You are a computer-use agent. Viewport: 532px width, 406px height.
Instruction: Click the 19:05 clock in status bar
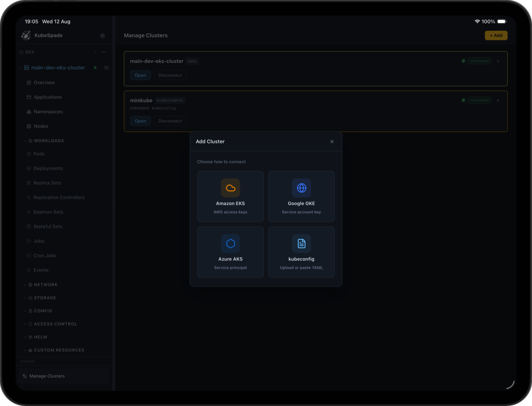[x=31, y=22]
